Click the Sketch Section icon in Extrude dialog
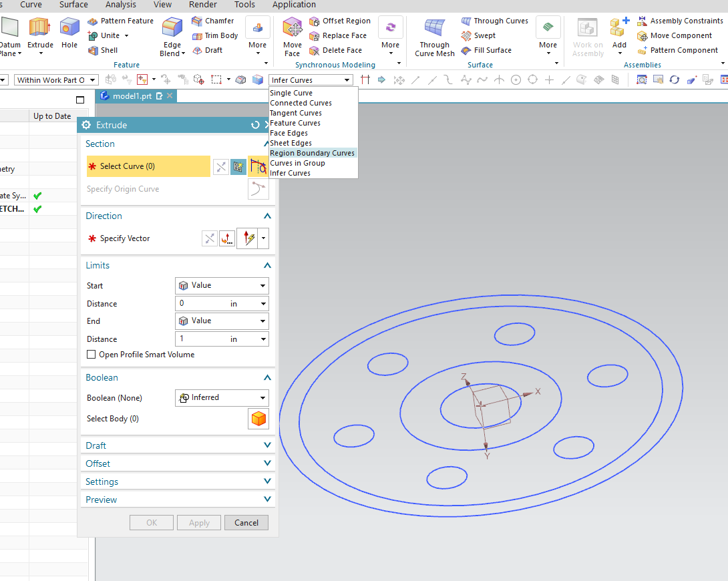728x581 pixels. (x=238, y=166)
